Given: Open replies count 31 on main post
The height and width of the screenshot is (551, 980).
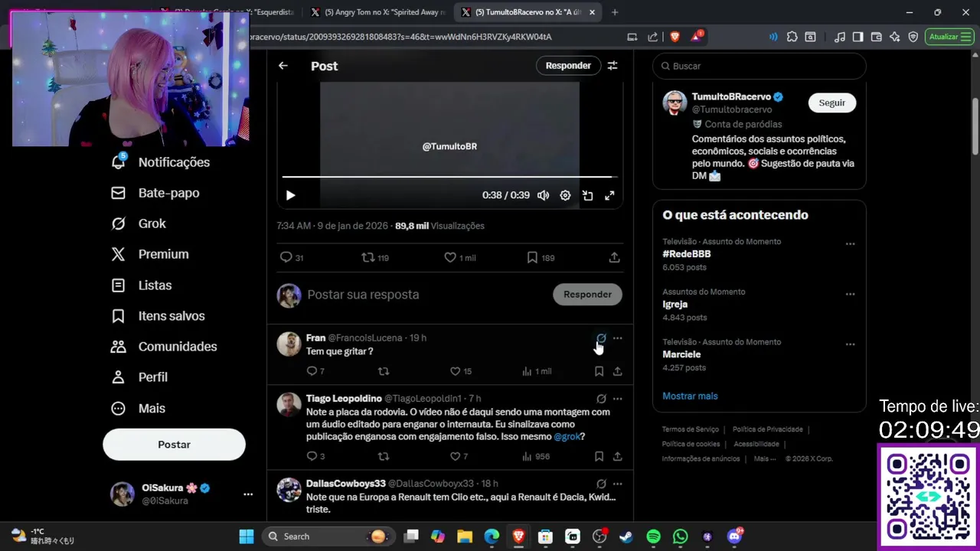Looking at the screenshot, I should click(x=292, y=258).
